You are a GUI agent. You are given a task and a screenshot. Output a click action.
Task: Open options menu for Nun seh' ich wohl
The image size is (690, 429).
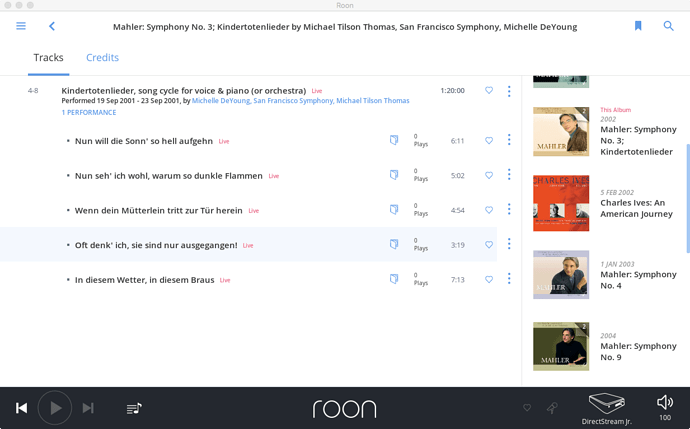coord(509,175)
